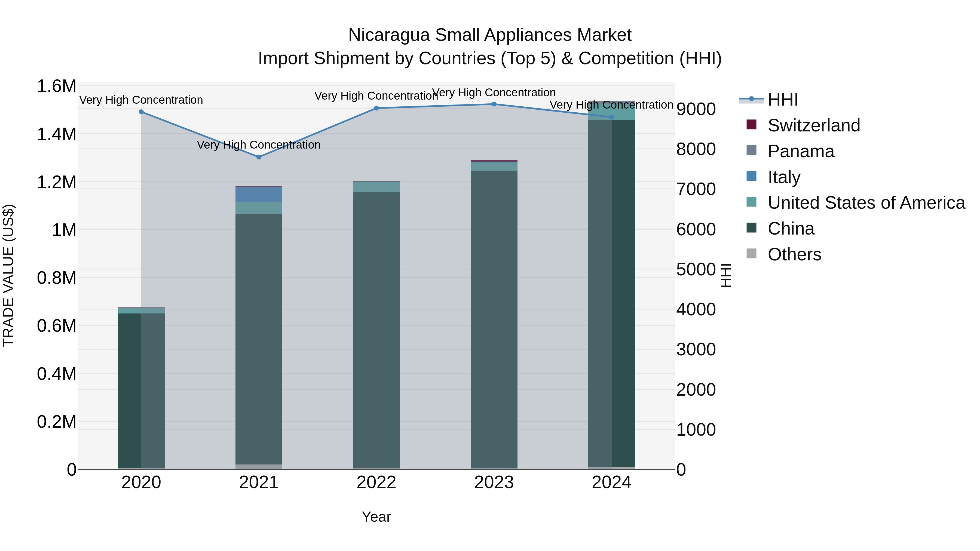The width and height of the screenshot is (980, 551).
Task: Click the TRADE VALUE (US$) axis title
Action: coord(8,275)
